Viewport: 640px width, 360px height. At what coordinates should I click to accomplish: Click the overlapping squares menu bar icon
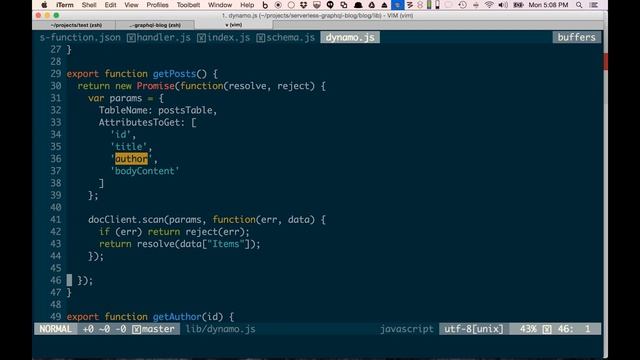click(x=344, y=5)
